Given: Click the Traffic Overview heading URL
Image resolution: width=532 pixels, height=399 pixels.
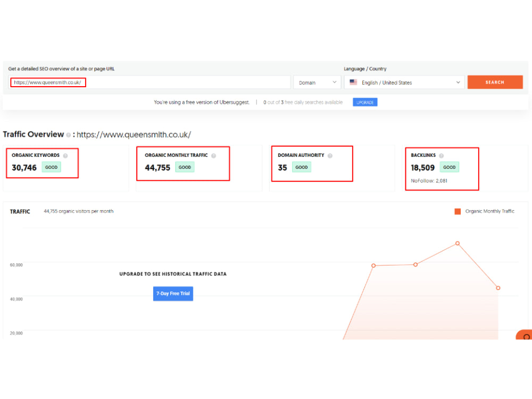Looking at the screenshot, I should coord(134,135).
